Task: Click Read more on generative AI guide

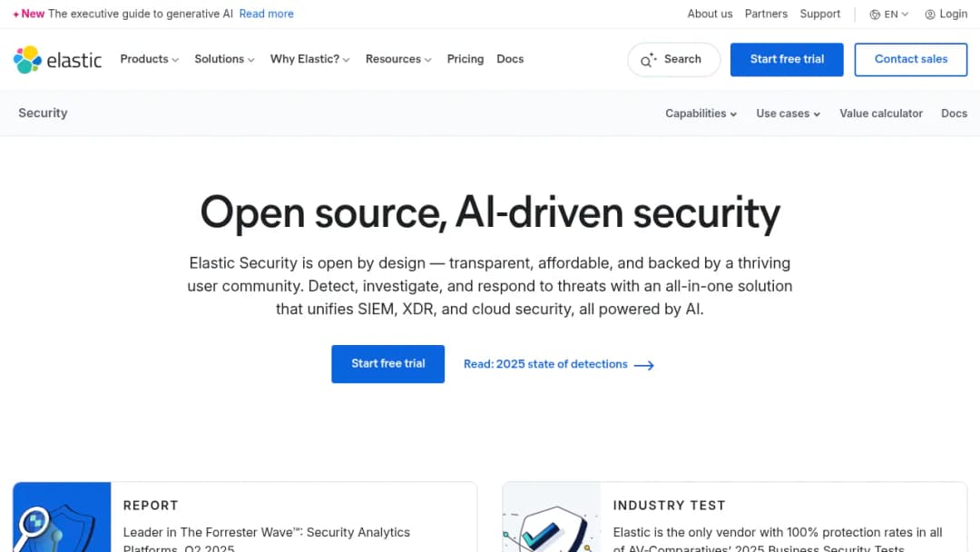Action: [x=266, y=14]
